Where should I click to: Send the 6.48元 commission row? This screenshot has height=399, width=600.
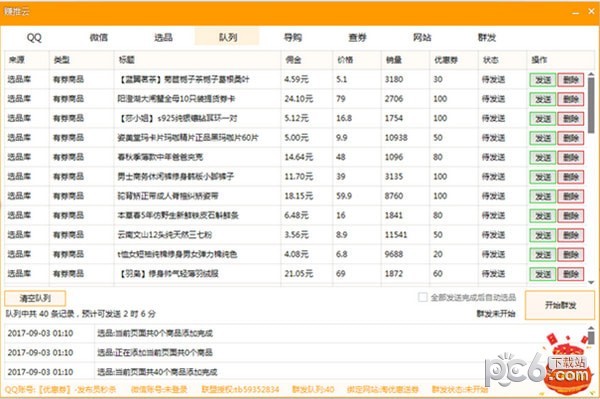coord(543,216)
